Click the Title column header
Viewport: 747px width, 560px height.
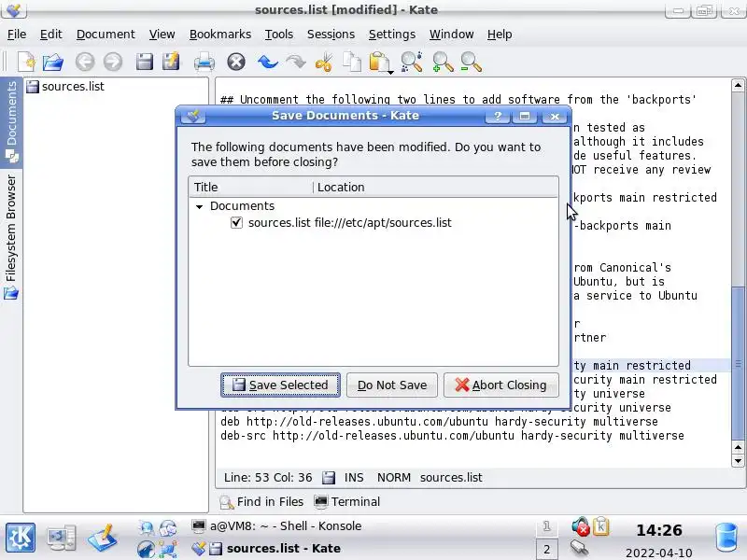(x=250, y=188)
